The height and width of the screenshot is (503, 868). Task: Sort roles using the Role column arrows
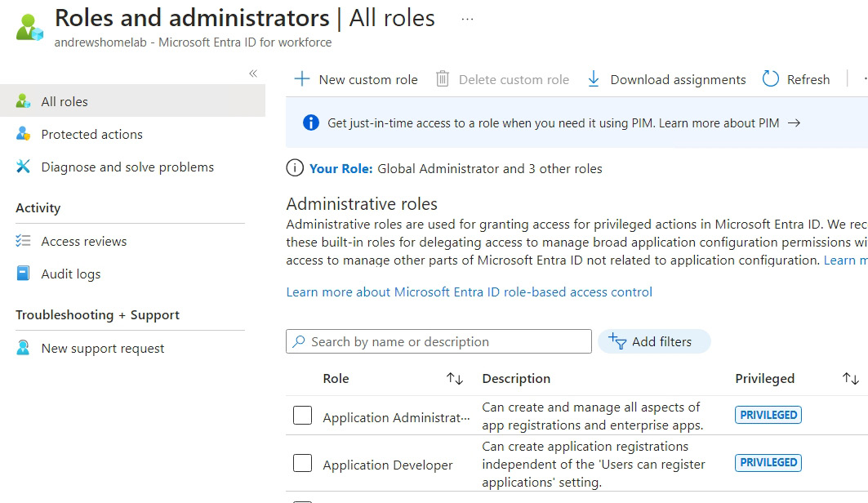455,379
